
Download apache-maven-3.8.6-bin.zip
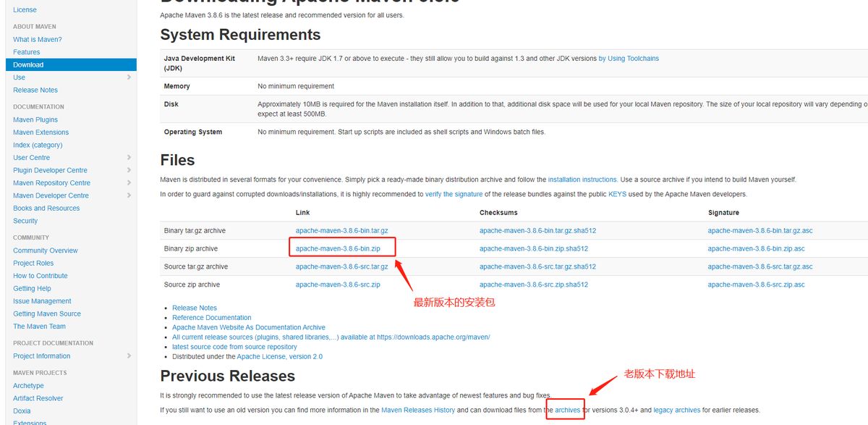tap(338, 249)
